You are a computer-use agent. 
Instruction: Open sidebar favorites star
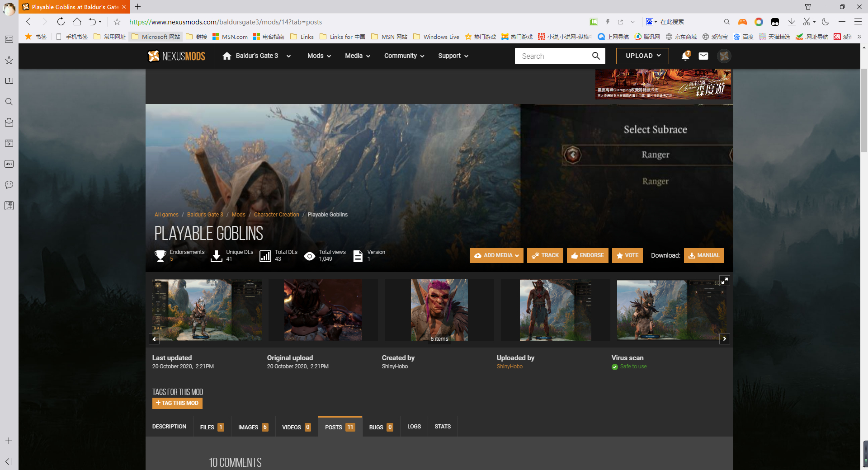tap(9, 60)
